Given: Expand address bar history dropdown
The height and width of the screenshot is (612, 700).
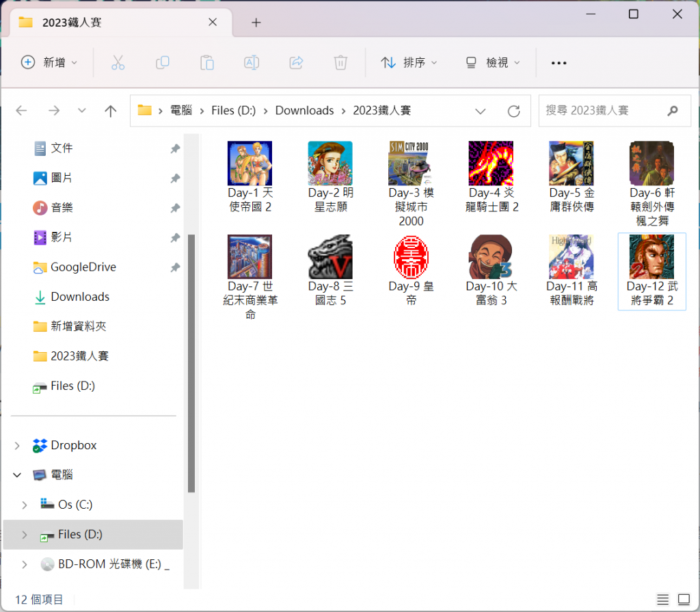Looking at the screenshot, I should (x=481, y=111).
